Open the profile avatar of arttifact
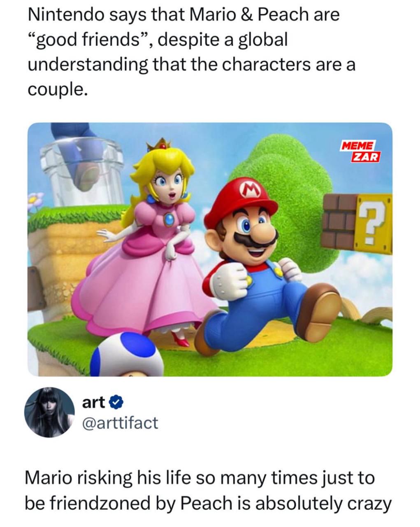The image size is (420, 527). coord(49,412)
